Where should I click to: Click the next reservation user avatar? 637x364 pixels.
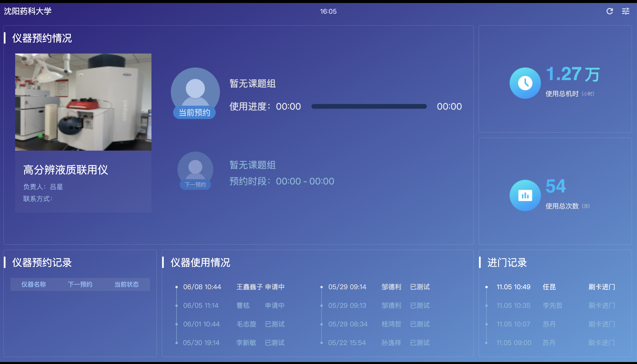(x=195, y=167)
